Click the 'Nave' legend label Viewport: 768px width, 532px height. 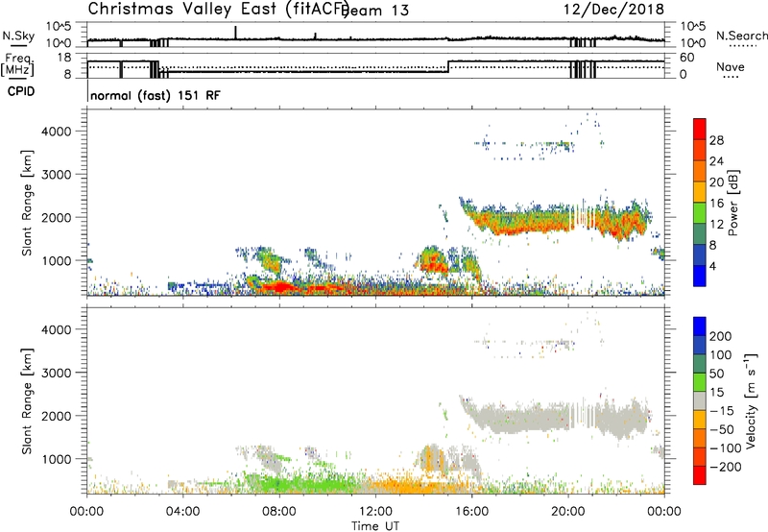[731, 67]
